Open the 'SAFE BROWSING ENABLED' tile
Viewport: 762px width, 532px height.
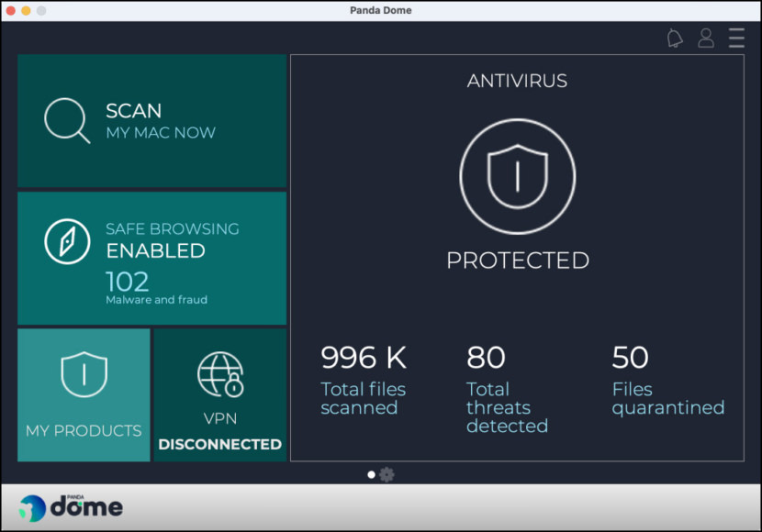[x=152, y=259]
